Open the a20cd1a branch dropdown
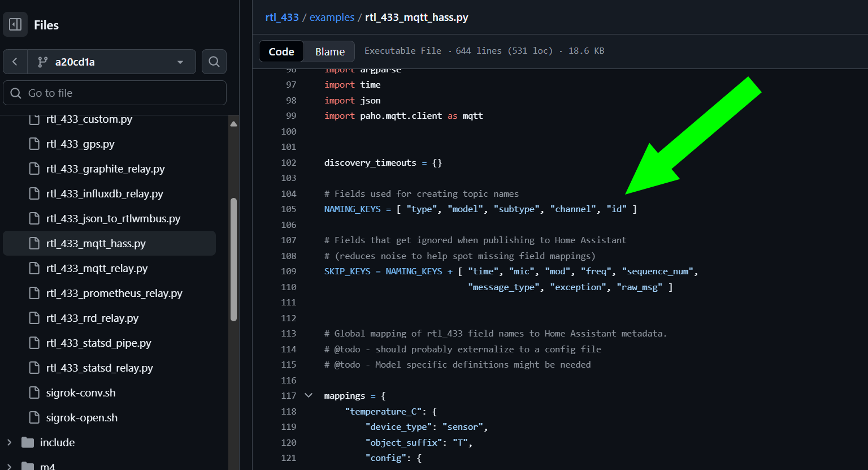The width and height of the screenshot is (868, 470). [111, 62]
